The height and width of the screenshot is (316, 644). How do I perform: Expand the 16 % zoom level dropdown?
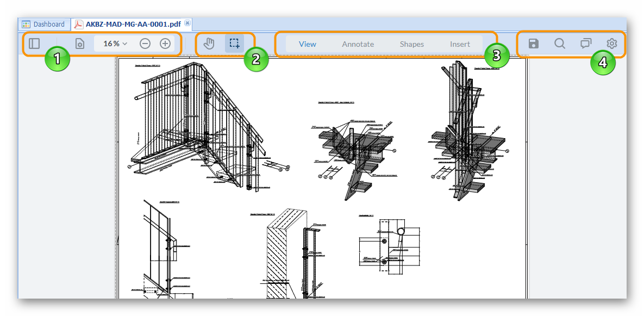click(x=115, y=44)
